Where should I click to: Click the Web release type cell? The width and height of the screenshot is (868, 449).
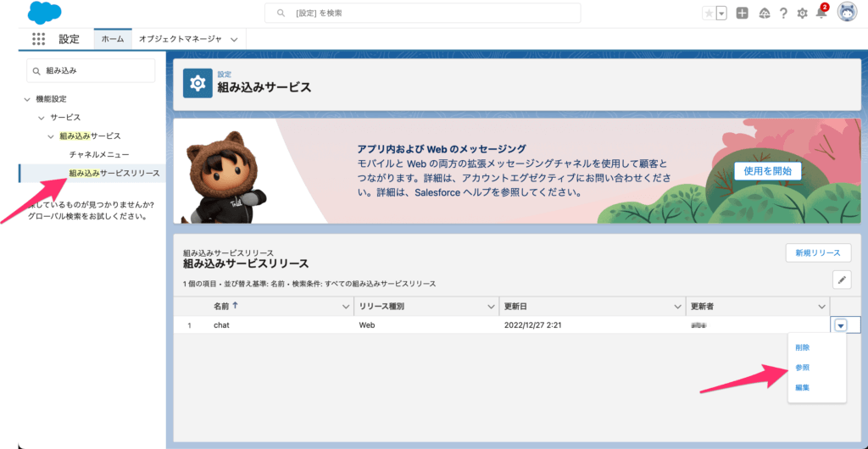pos(367,325)
